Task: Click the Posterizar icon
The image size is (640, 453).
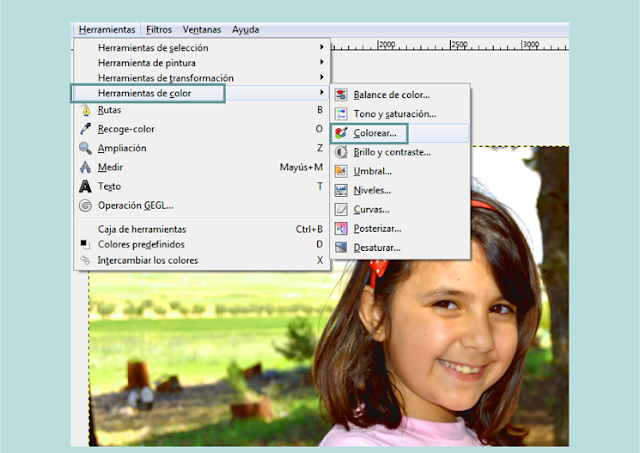Action: [341, 229]
